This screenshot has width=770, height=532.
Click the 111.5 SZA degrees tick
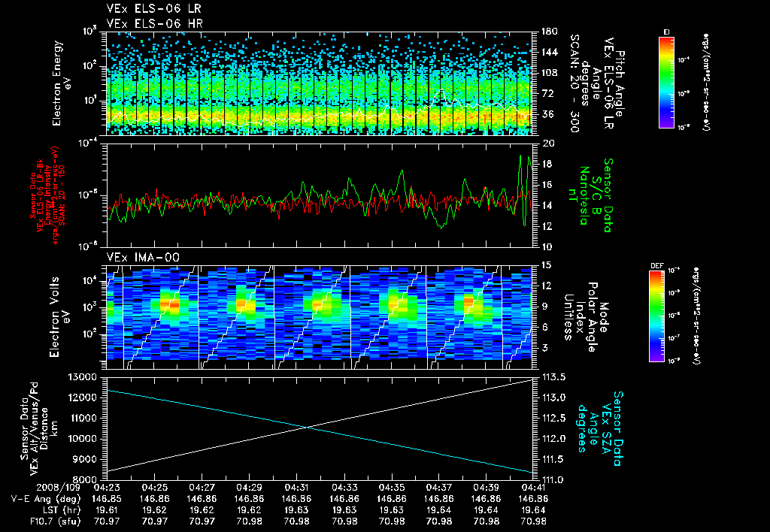point(553,459)
